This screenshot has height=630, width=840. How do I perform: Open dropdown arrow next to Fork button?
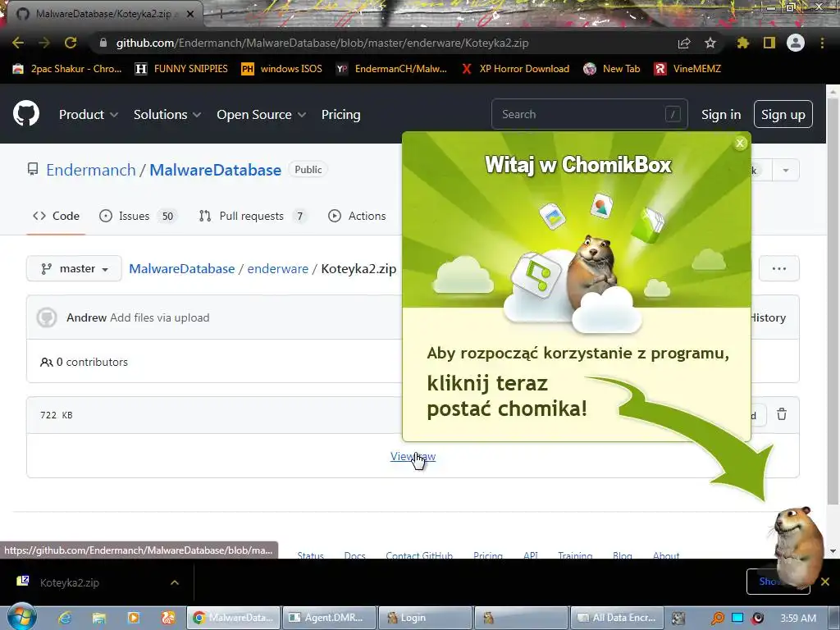pyautogui.click(x=785, y=171)
